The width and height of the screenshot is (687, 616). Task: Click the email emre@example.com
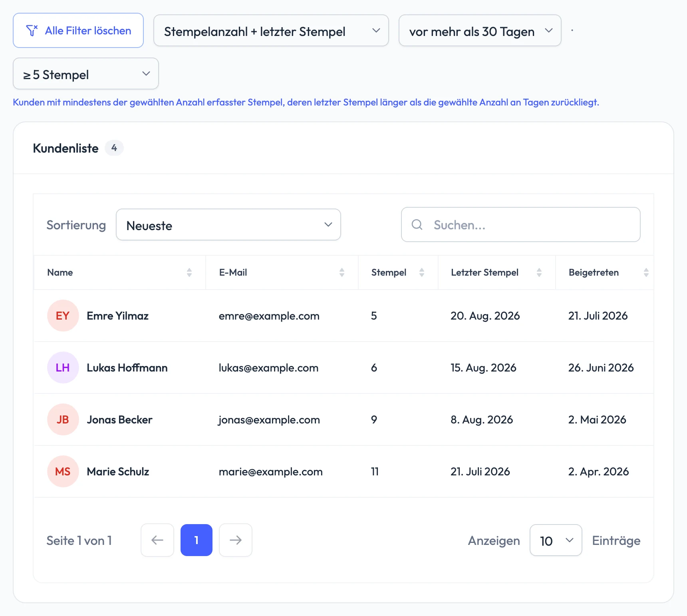[269, 316]
